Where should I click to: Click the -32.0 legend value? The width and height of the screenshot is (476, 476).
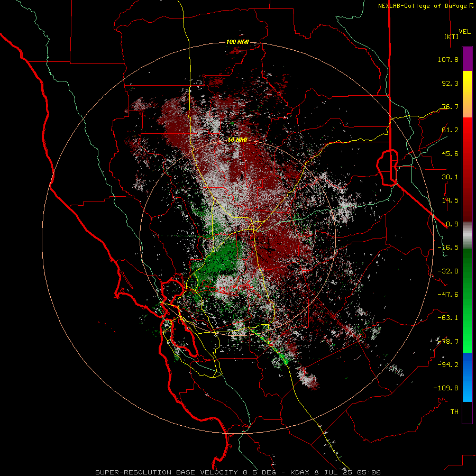pos(448,271)
